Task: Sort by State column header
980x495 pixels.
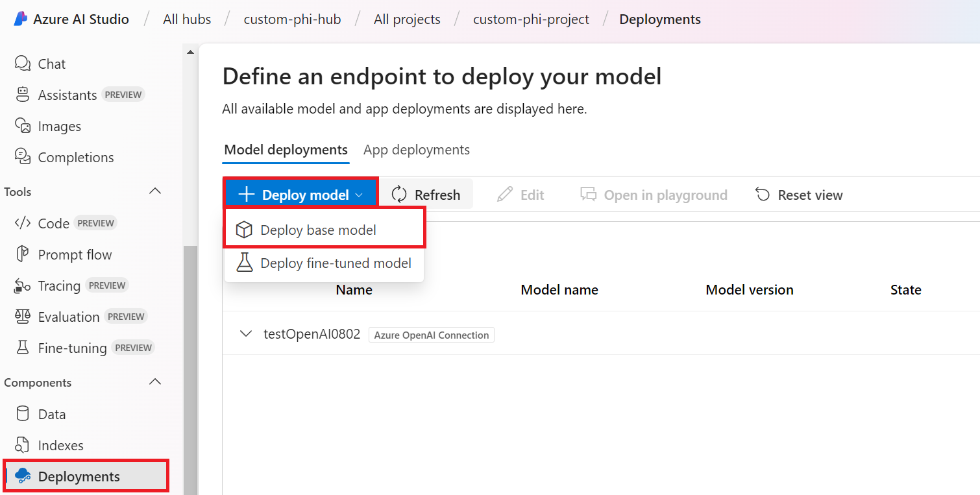Action: click(x=906, y=290)
